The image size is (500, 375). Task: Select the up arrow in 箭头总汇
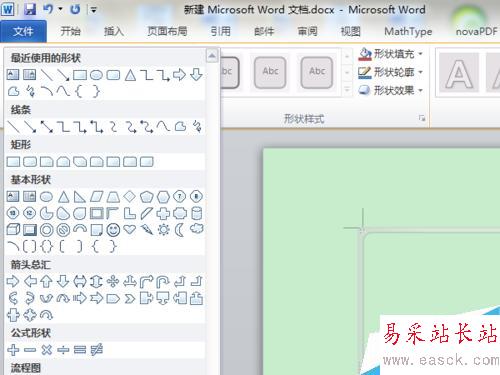click(46, 281)
